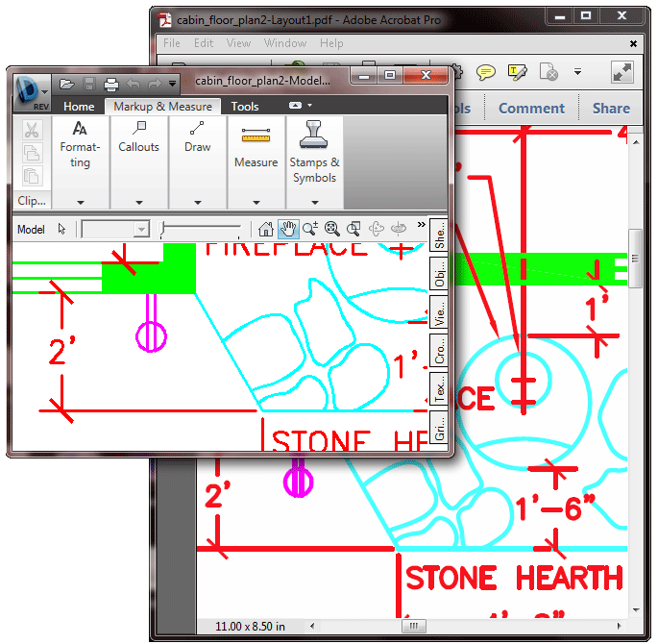
Task: Open the Tex... side palette tab
Action: [x=439, y=388]
